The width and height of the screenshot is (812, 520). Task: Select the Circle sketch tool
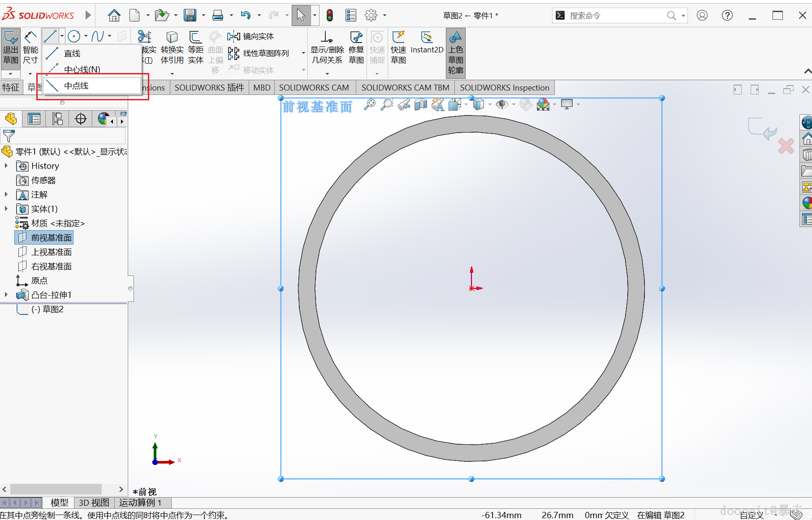tap(74, 36)
